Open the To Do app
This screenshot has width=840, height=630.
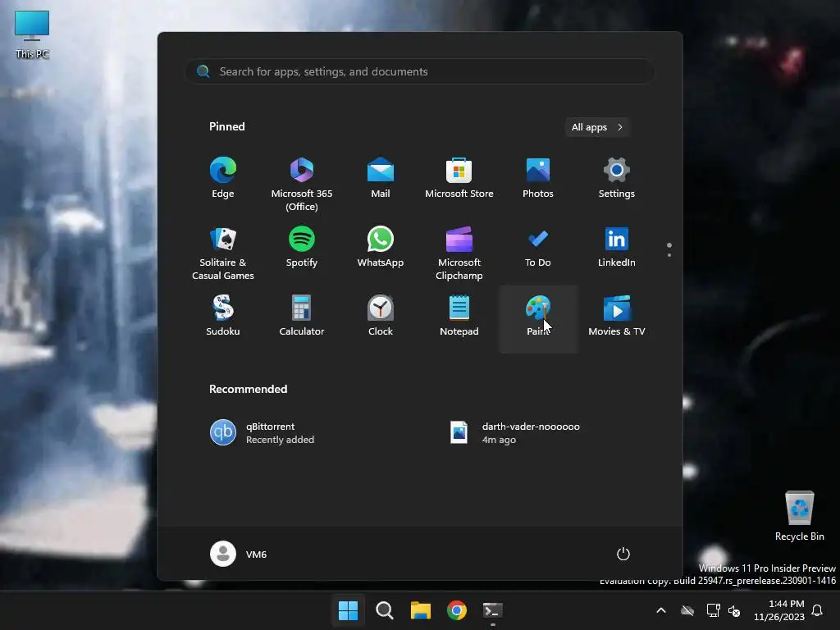click(x=538, y=248)
